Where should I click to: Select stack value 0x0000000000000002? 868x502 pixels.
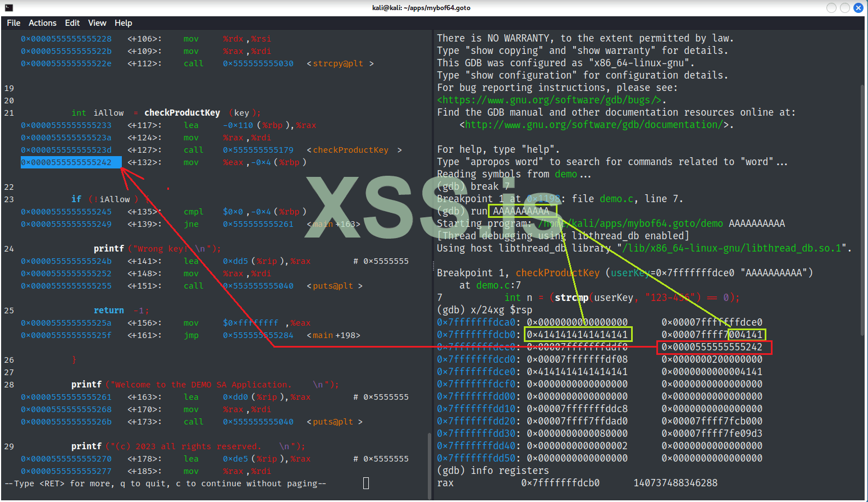point(577,446)
